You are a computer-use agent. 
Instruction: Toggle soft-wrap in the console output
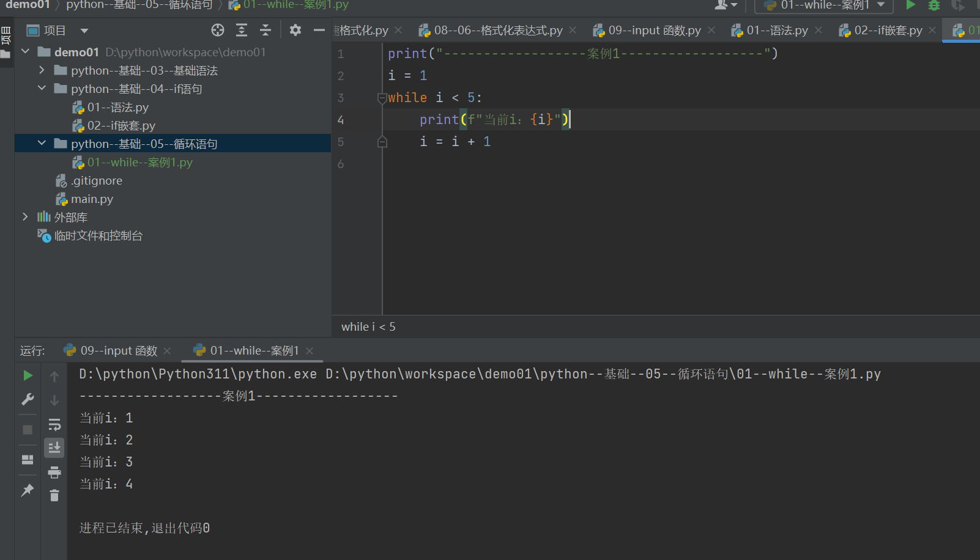(54, 424)
